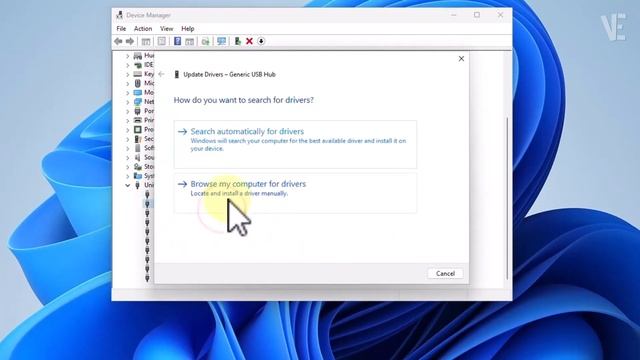Click the system devices folder icon beside Sys
The width and height of the screenshot is (640, 360).
point(138,176)
